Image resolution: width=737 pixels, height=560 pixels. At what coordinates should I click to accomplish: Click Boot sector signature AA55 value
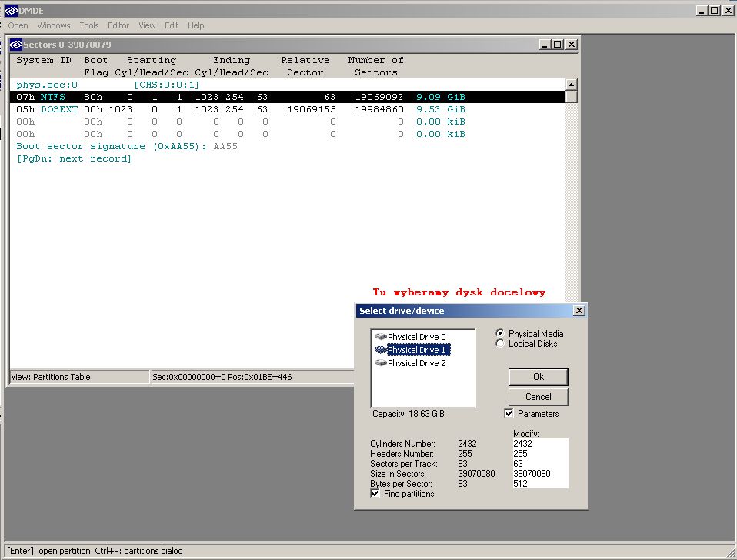(225, 146)
